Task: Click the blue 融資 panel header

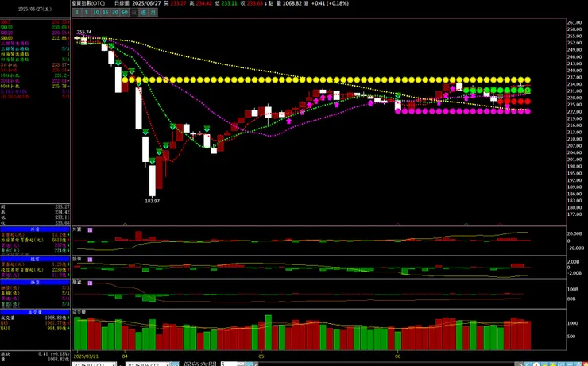Action: 35,283
